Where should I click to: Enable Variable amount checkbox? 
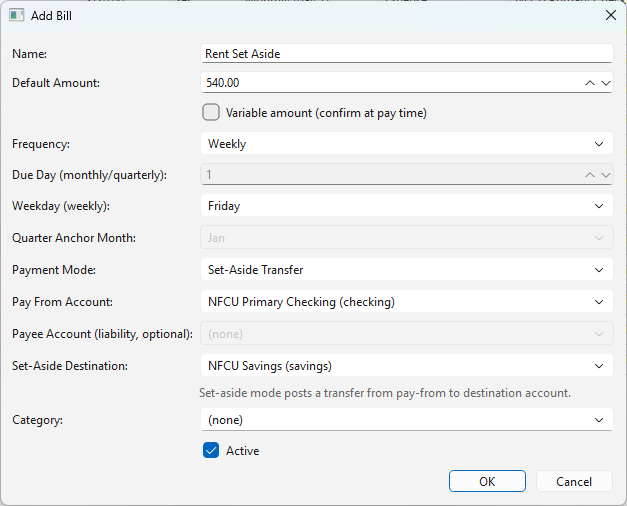[x=211, y=113]
